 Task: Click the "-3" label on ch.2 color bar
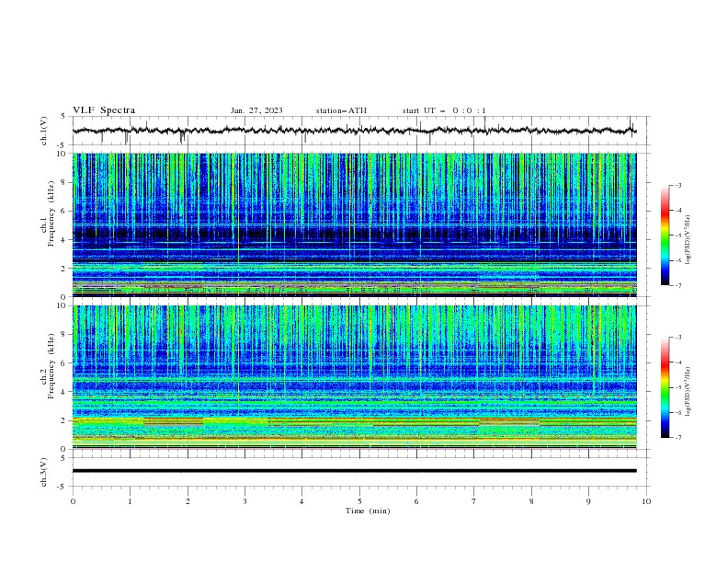click(x=677, y=338)
